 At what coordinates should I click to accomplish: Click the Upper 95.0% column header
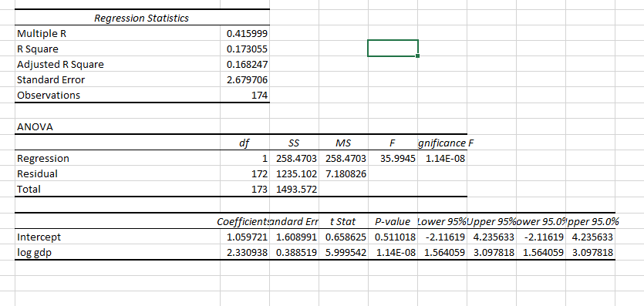[590, 222]
